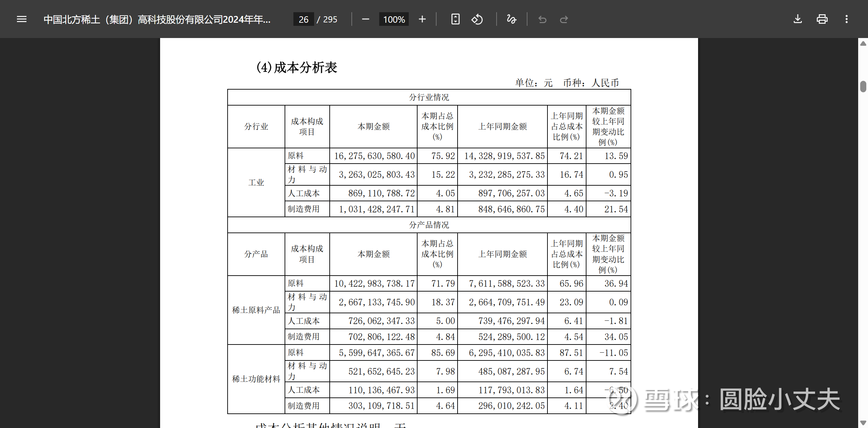The width and height of the screenshot is (868, 428).
Task: Click the 稀土功能材料 product cell
Action: pos(256,379)
